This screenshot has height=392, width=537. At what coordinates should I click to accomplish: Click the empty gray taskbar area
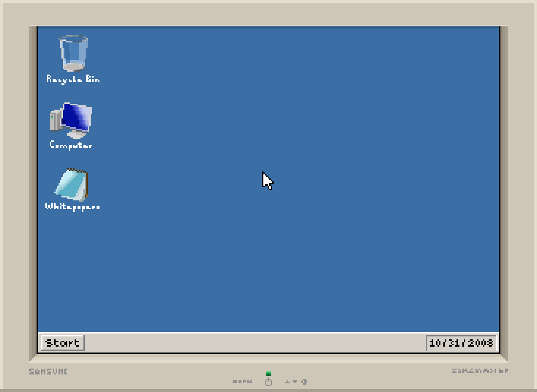point(254,343)
